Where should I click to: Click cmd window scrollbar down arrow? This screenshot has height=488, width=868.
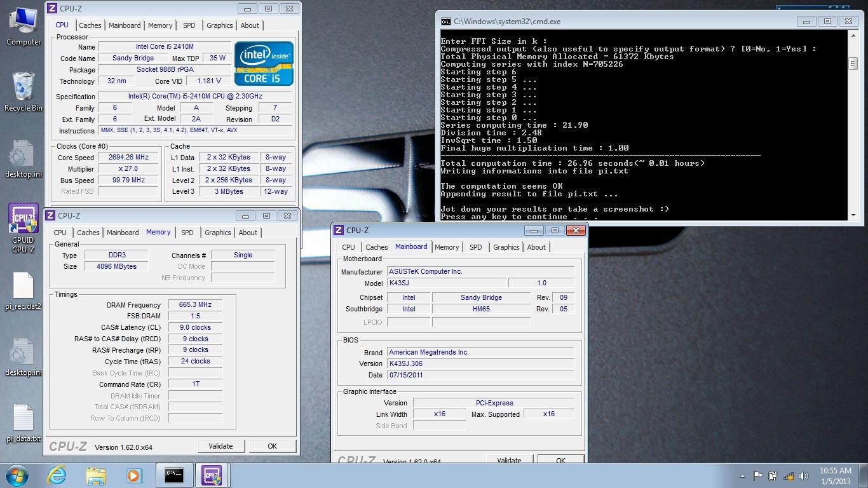coord(853,215)
